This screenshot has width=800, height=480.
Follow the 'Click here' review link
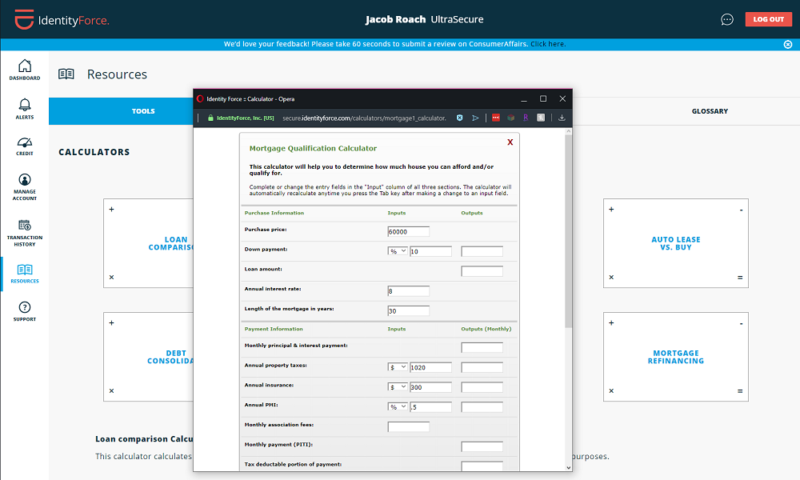pos(548,44)
